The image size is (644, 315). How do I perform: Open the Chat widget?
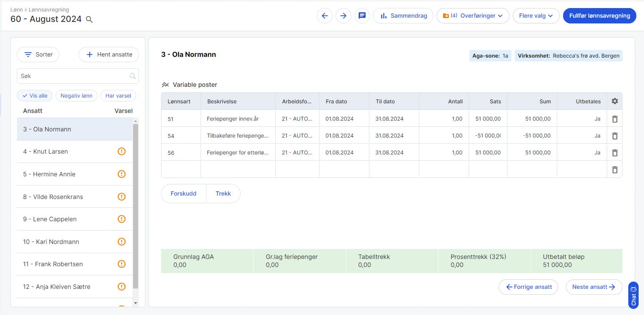tap(633, 295)
